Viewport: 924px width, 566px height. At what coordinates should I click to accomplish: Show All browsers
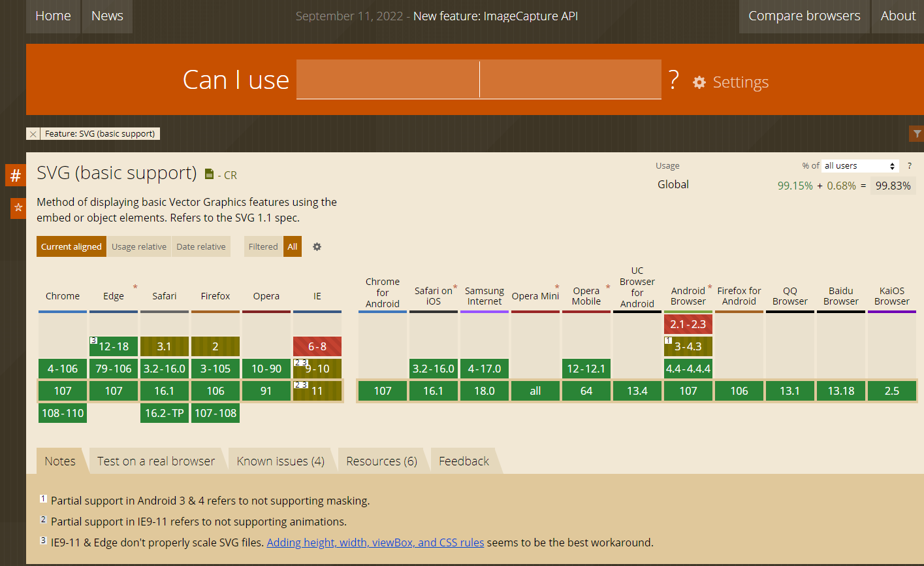(x=293, y=247)
